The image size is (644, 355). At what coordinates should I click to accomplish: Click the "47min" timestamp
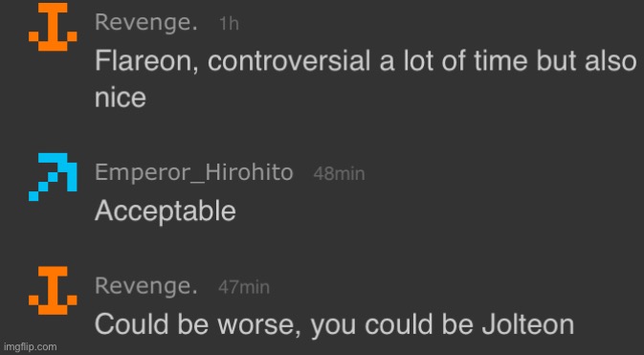coord(244,287)
